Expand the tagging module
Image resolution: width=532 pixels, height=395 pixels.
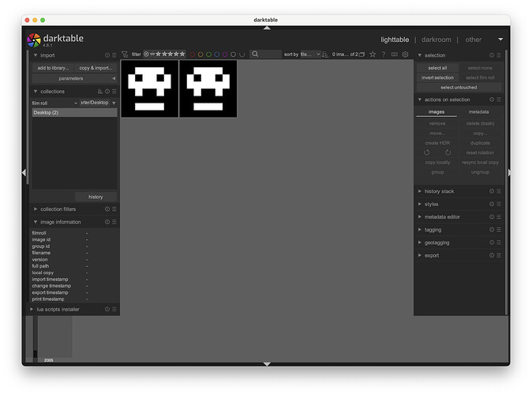(420, 230)
